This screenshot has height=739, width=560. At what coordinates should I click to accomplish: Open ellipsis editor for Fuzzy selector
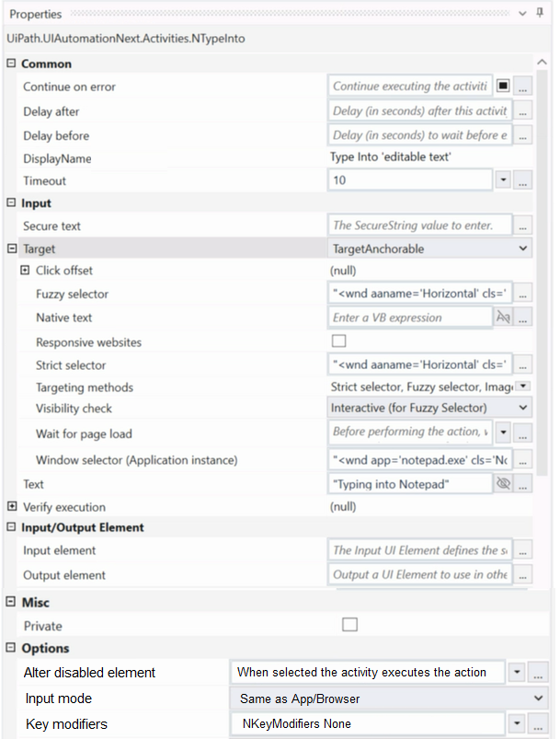pyautogui.click(x=523, y=294)
